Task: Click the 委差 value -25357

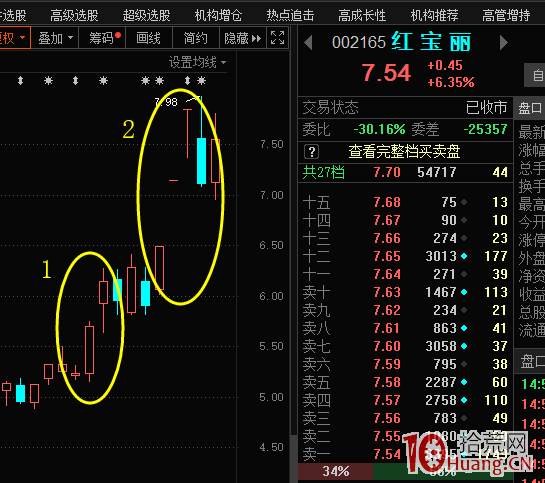Action: 486,130
